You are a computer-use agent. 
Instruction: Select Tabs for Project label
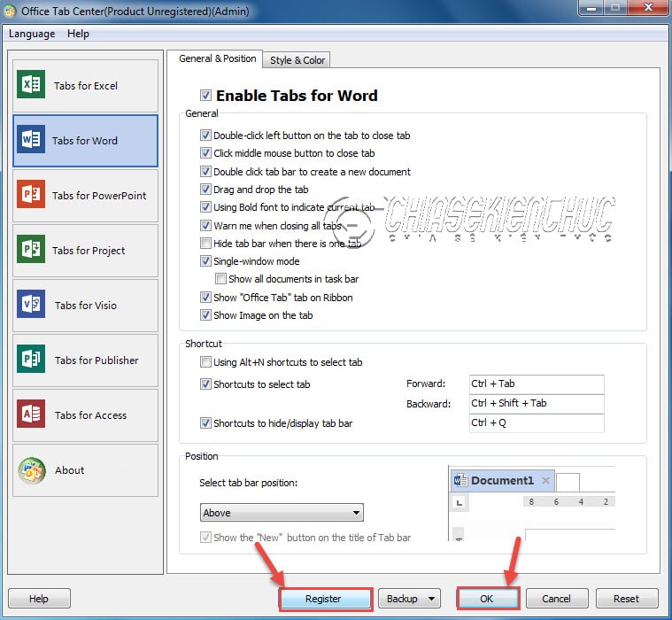89,251
